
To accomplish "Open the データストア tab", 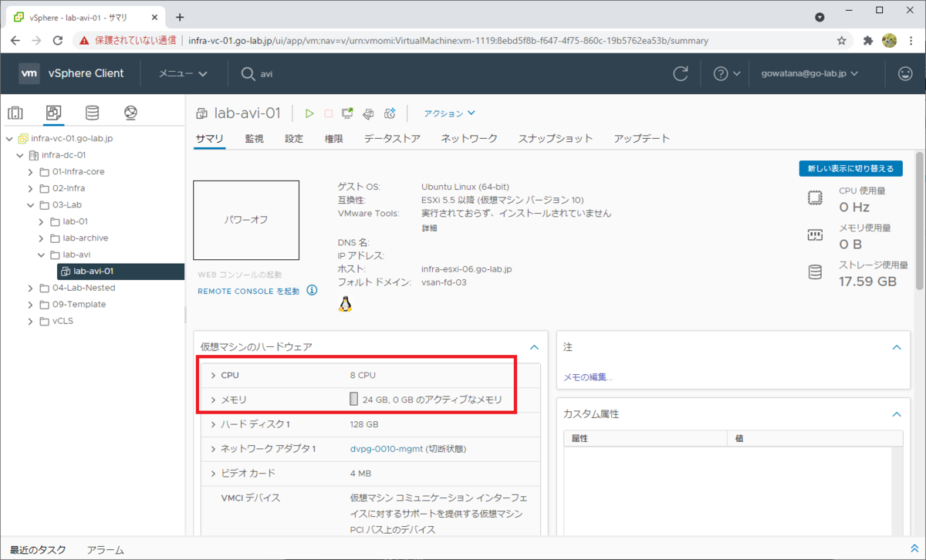I will [x=392, y=139].
